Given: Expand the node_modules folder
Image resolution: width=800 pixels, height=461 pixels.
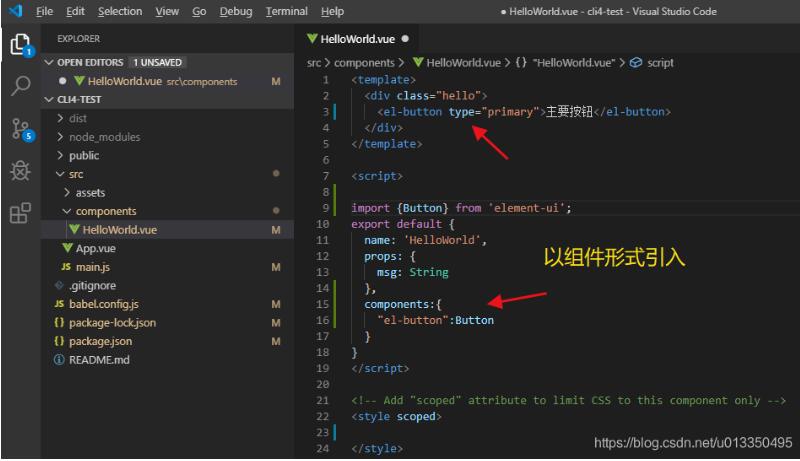Looking at the screenshot, I should pos(60,137).
